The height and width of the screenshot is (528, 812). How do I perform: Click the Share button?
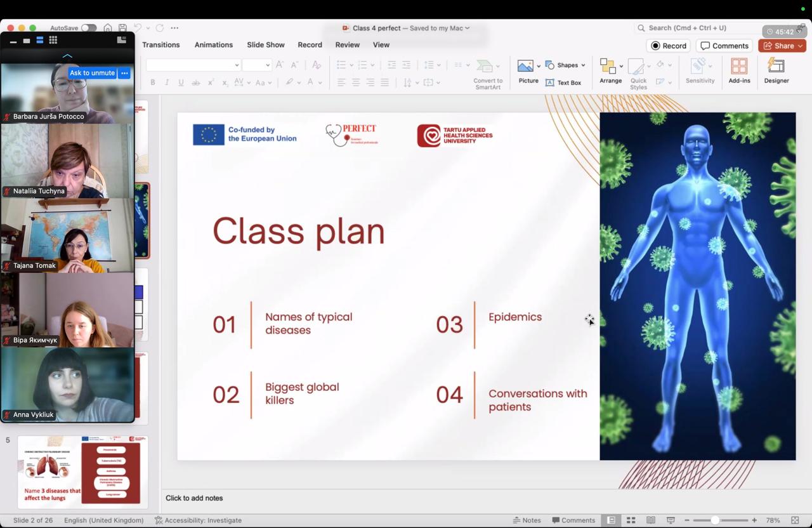click(782, 46)
